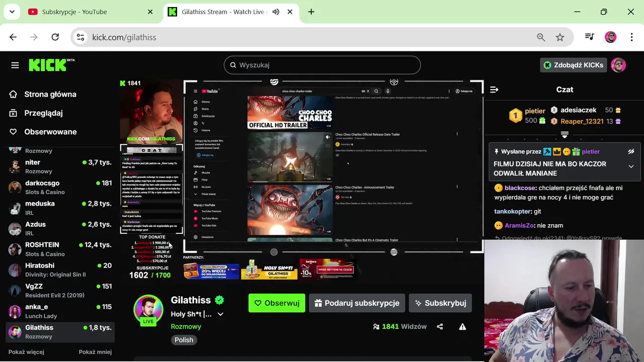Click the search magnifier icon in Wyszukaj
644x362 pixels.
[233, 65]
